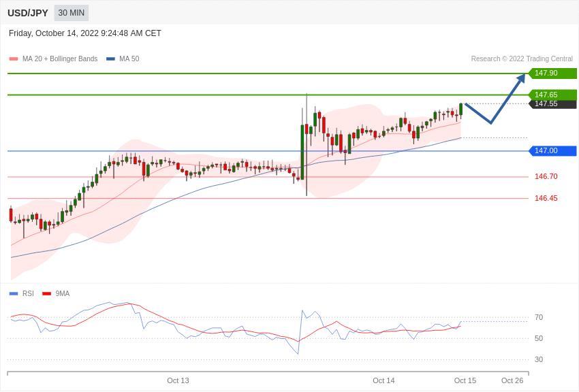
Task: Click the blue MA 50 legend swatch
Action: 110,59
